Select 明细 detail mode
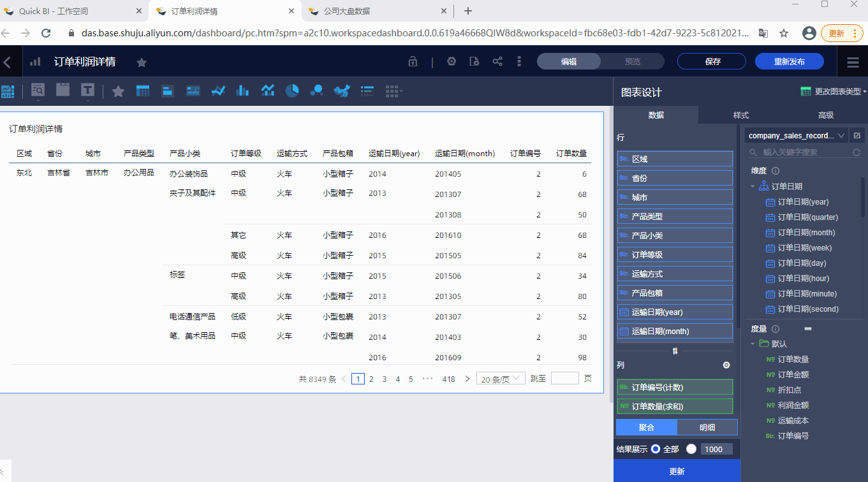The image size is (868, 482). coord(707,427)
